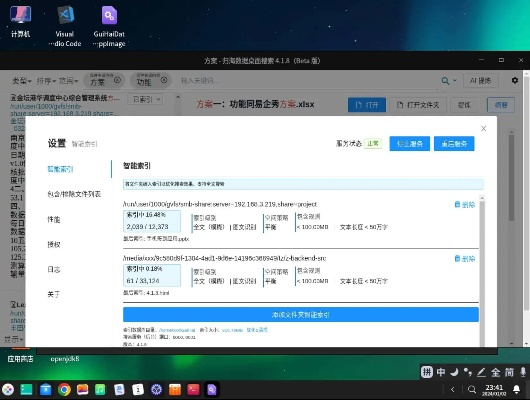Click the trash icon delete link for the smb-share project path
530x400 pixels.
coord(465,205)
